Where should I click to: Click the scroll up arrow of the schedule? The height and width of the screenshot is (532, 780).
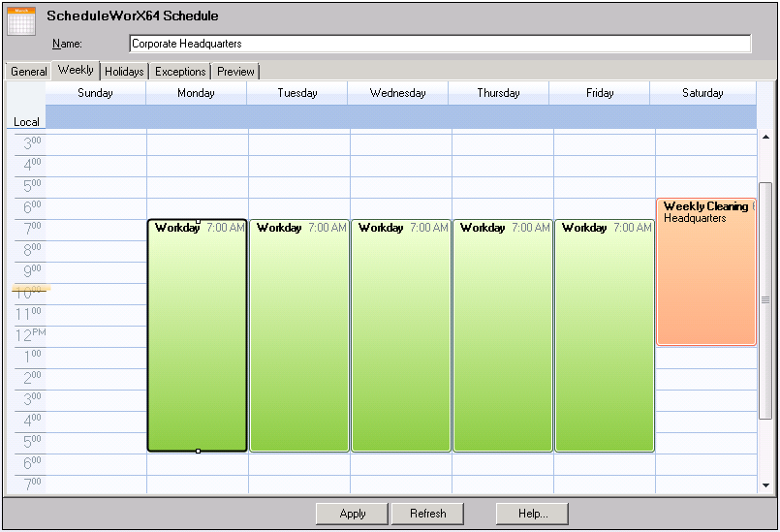(765, 138)
